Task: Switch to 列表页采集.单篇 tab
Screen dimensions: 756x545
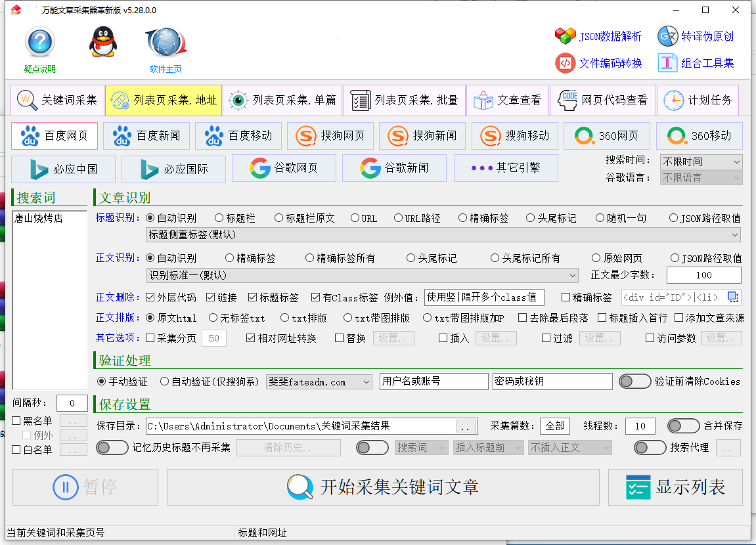Action: click(x=282, y=100)
